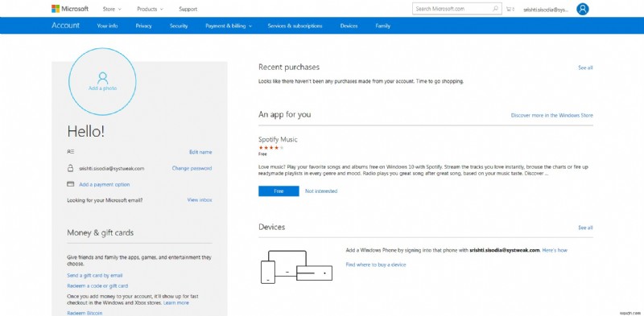Open the Privacy tab

[x=144, y=26]
